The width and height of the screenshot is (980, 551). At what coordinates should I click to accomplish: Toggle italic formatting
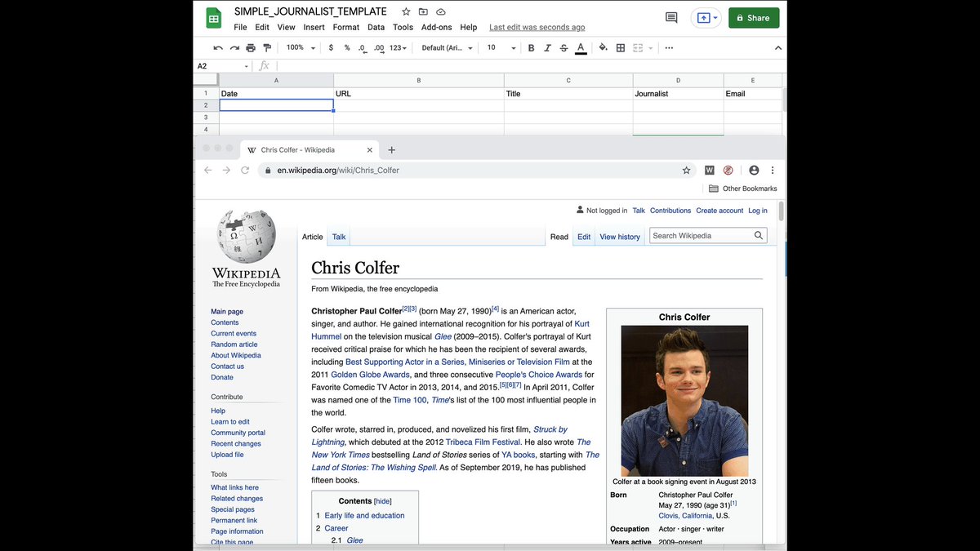(x=547, y=48)
